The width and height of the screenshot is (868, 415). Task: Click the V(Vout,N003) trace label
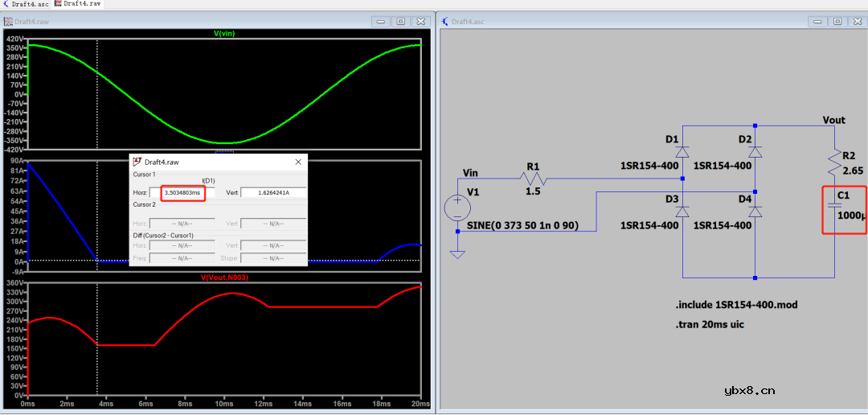point(224,277)
